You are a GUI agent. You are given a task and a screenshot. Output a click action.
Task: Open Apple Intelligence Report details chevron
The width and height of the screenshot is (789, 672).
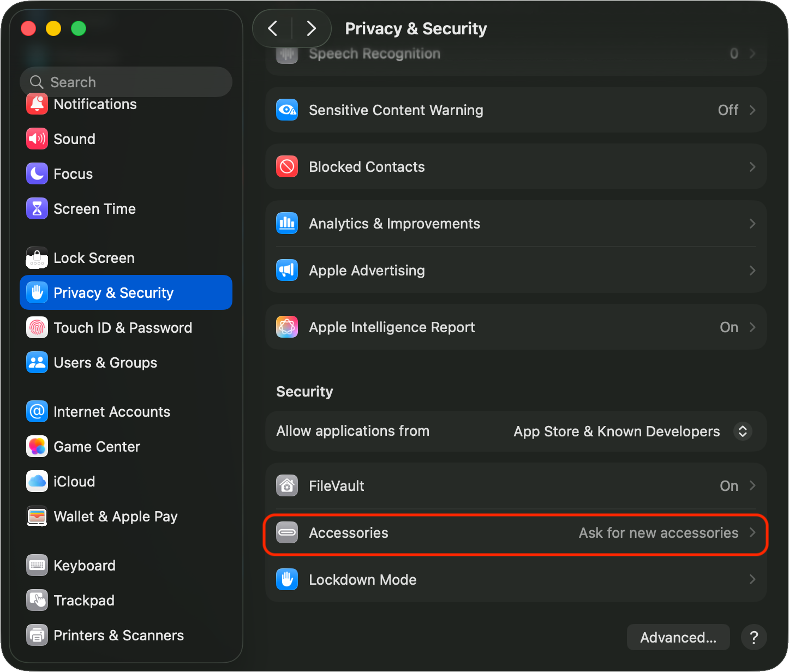click(x=752, y=327)
